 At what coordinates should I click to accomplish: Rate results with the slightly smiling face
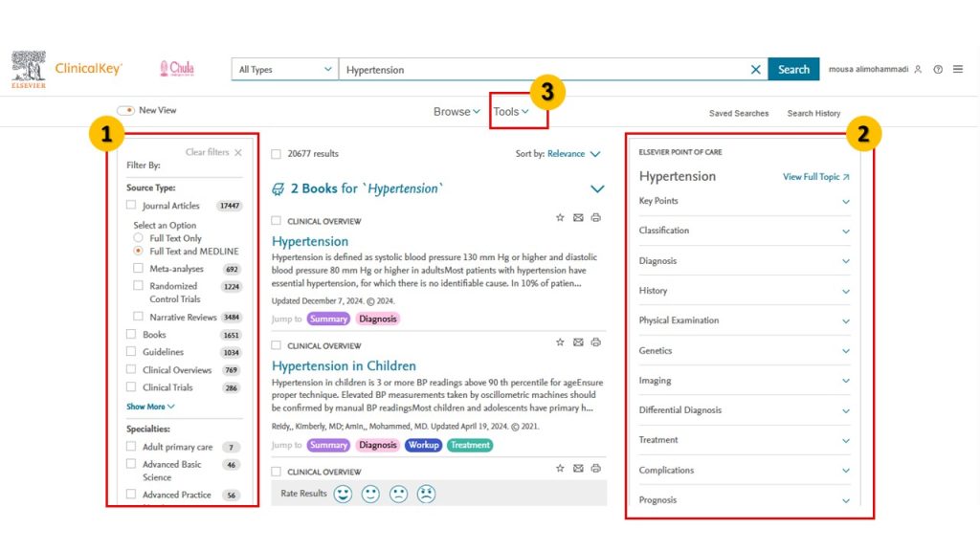pyautogui.click(x=370, y=495)
